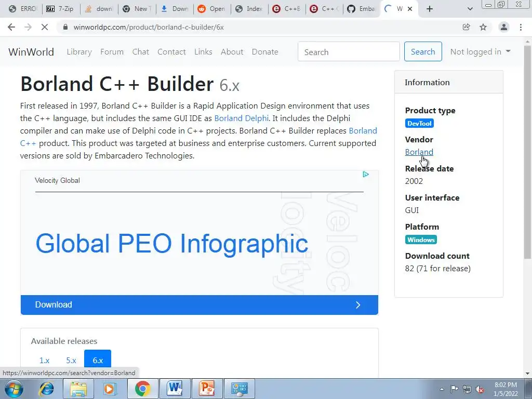Open the Borland vendor link
The height and width of the screenshot is (399, 532).
point(419,152)
